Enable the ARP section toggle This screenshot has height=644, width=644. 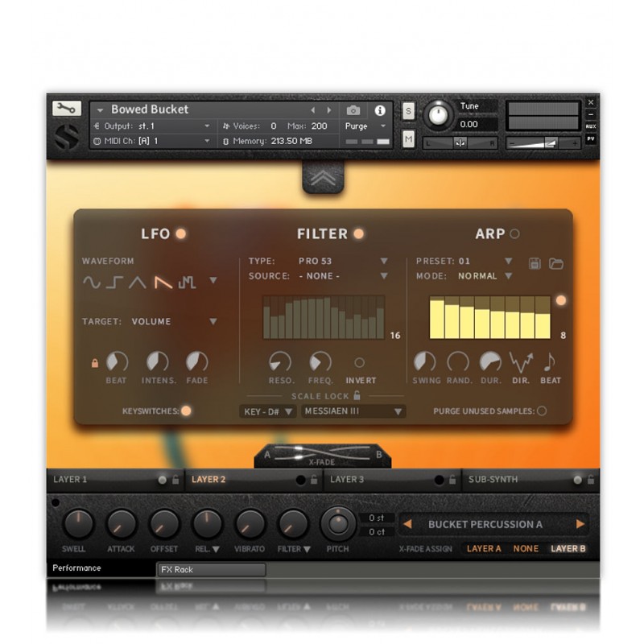point(515,234)
